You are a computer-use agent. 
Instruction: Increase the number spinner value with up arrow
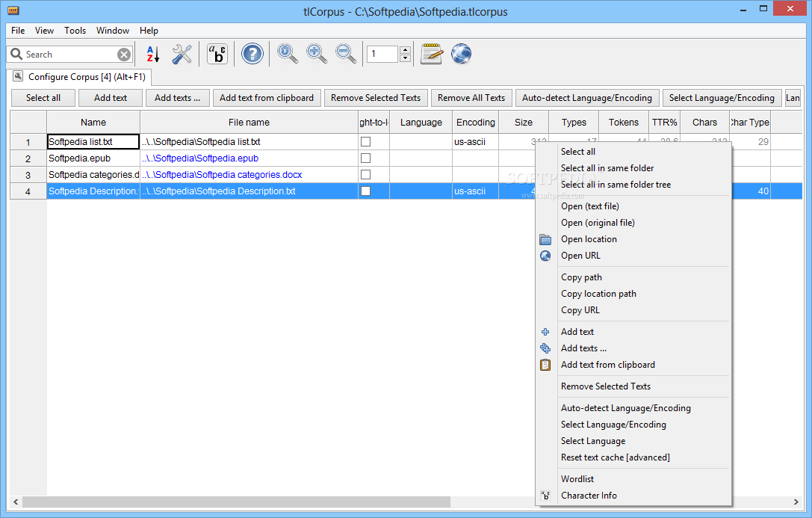pos(406,50)
